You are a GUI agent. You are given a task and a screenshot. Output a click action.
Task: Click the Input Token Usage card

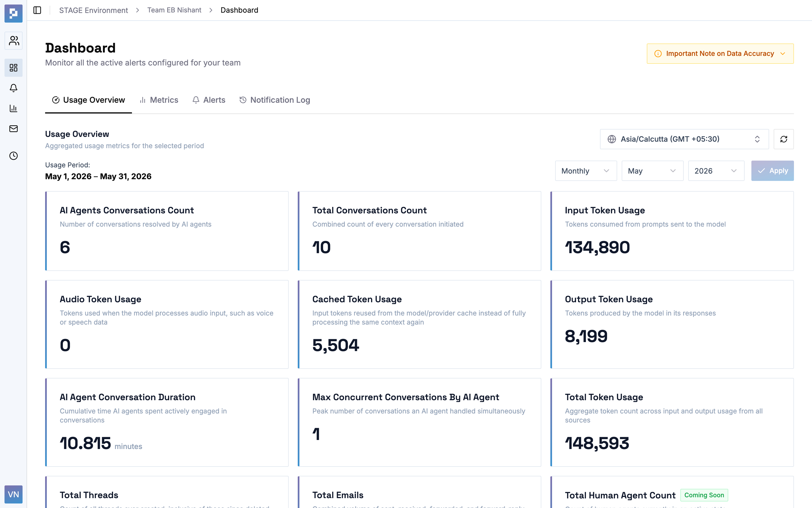click(672, 231)
